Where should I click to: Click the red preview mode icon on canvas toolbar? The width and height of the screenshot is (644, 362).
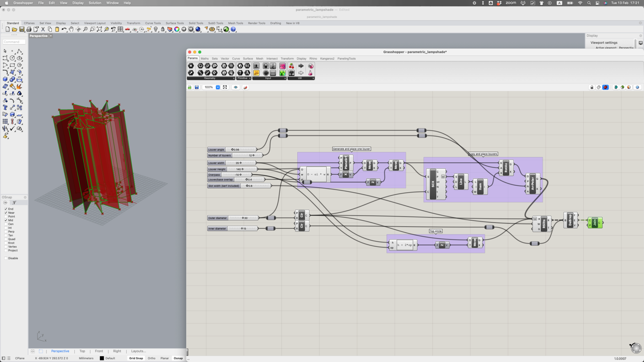(605, 87)
